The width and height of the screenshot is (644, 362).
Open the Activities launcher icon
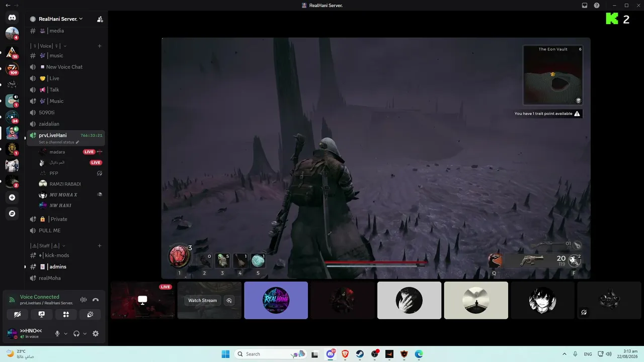pyautogui.click(x=66, y=314)
